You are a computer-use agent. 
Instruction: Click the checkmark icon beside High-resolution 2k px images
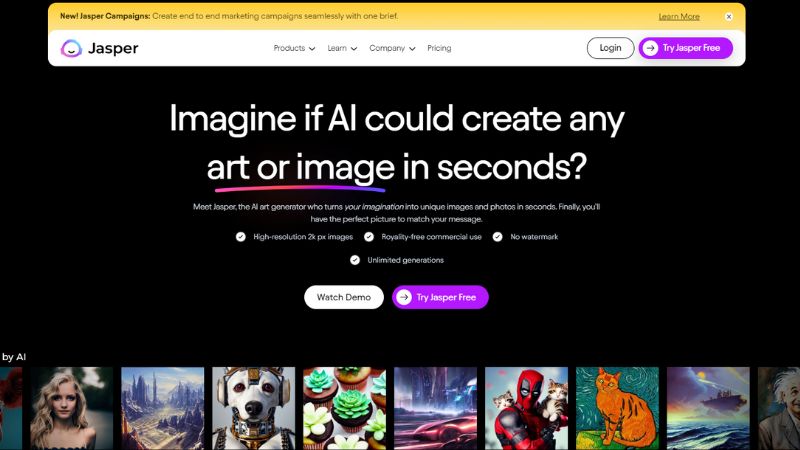click(x=241, y=237)
